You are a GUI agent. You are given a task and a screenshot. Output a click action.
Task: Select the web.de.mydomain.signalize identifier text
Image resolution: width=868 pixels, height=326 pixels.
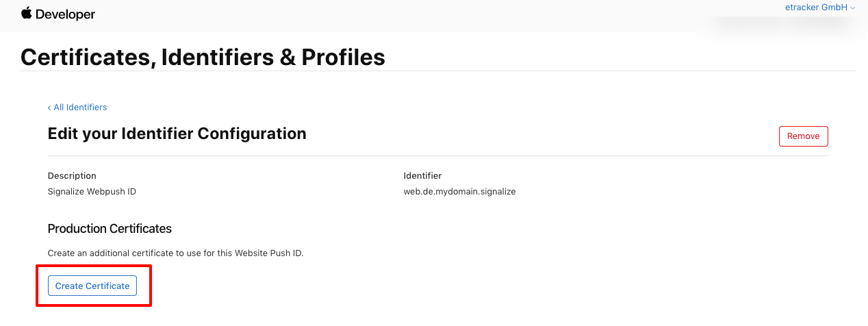point(459,192)
